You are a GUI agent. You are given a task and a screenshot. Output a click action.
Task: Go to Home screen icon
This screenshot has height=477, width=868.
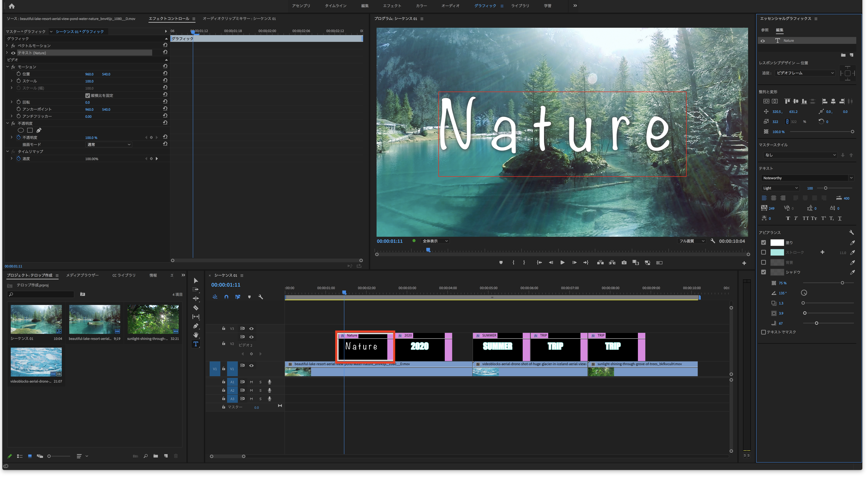(12, 6)
